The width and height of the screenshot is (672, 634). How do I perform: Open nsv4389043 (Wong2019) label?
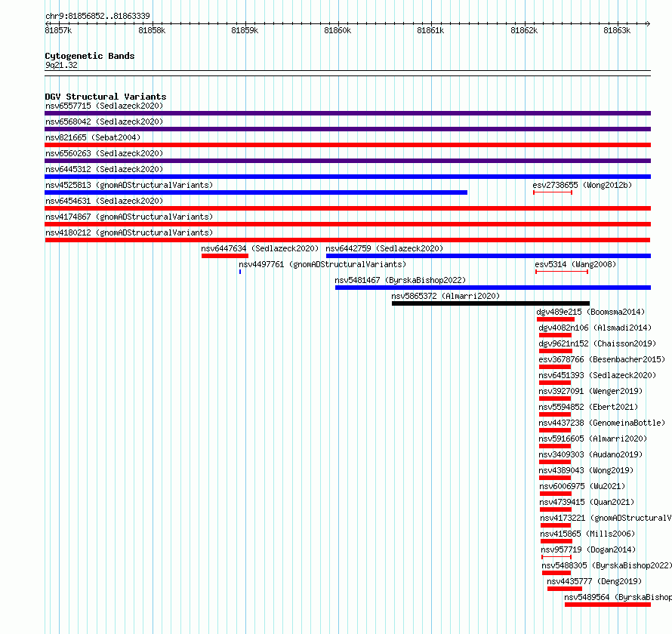(586, 470)
